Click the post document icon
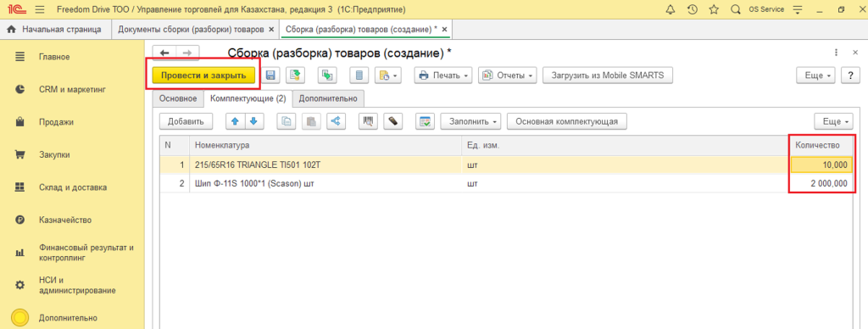Image resolution: width=868 pixels, height=329 pixels. click(296, 75)
